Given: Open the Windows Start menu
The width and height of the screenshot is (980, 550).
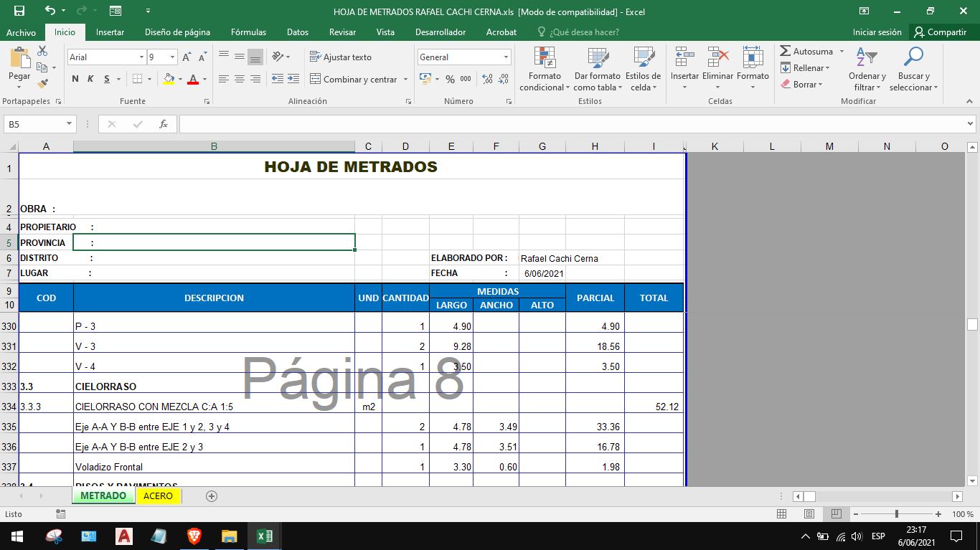Looking at the screenshot, I should [x=16, y=536].
